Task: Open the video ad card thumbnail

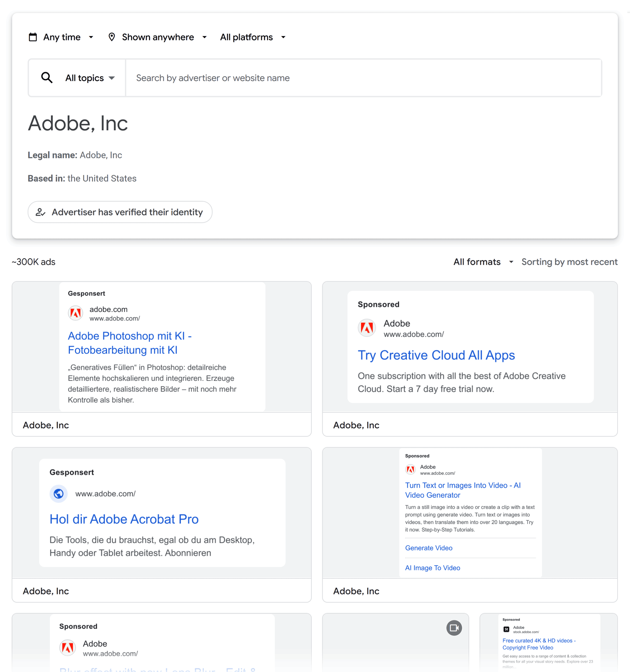Action: 395,642
